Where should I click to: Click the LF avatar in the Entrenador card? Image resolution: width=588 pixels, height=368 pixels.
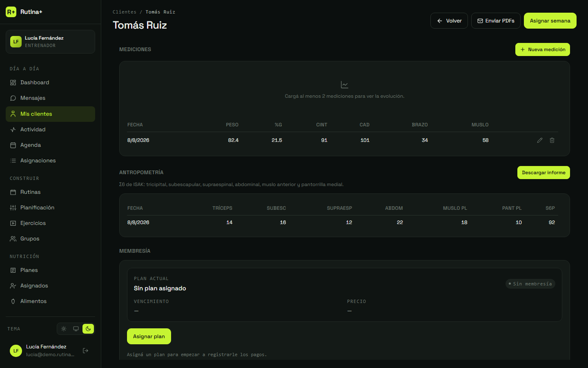[x=16, y=42]
